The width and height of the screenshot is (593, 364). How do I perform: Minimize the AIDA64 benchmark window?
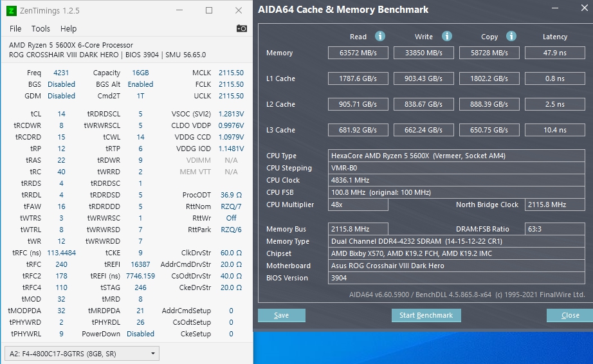pos(555,8)
